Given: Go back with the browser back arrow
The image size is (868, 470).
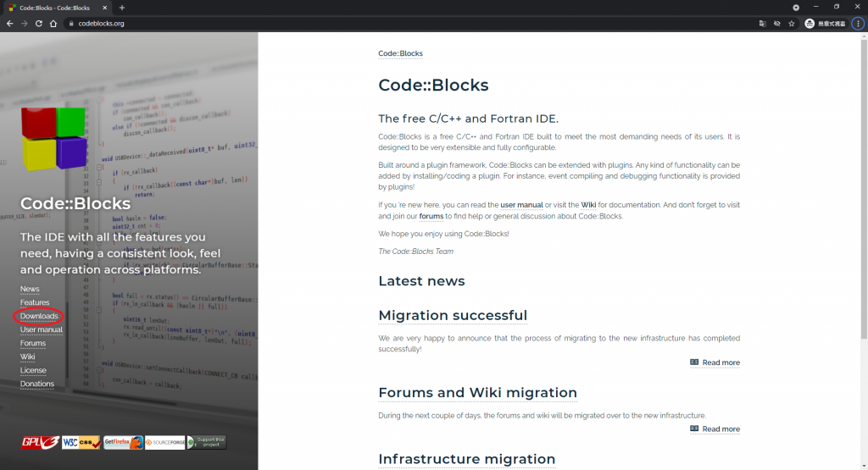Looking at the screenshot, I should click(9, 23).
